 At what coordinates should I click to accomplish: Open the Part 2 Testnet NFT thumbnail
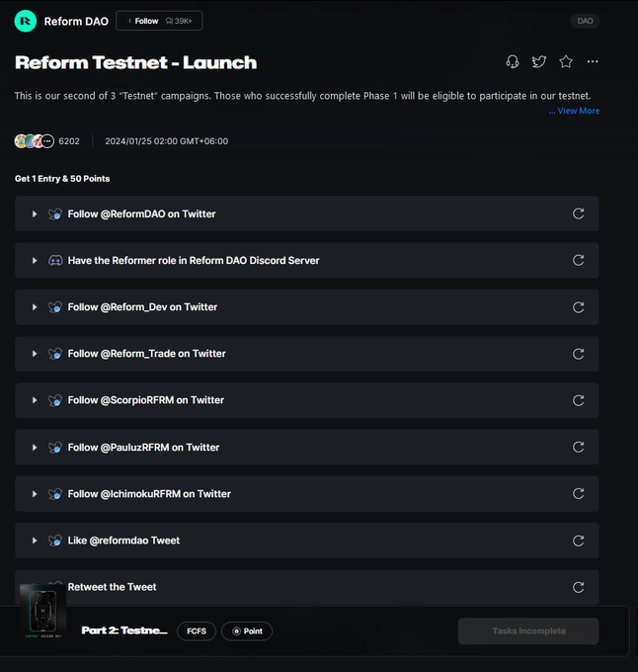(x=42, y=612)
